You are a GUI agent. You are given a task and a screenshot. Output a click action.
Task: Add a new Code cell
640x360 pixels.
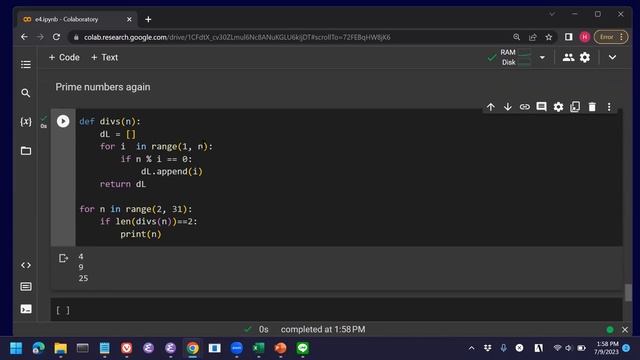64,58
